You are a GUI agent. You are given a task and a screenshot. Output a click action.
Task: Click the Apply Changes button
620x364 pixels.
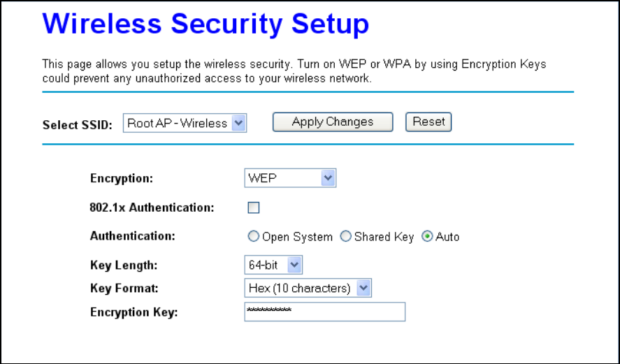pos(333,122)
